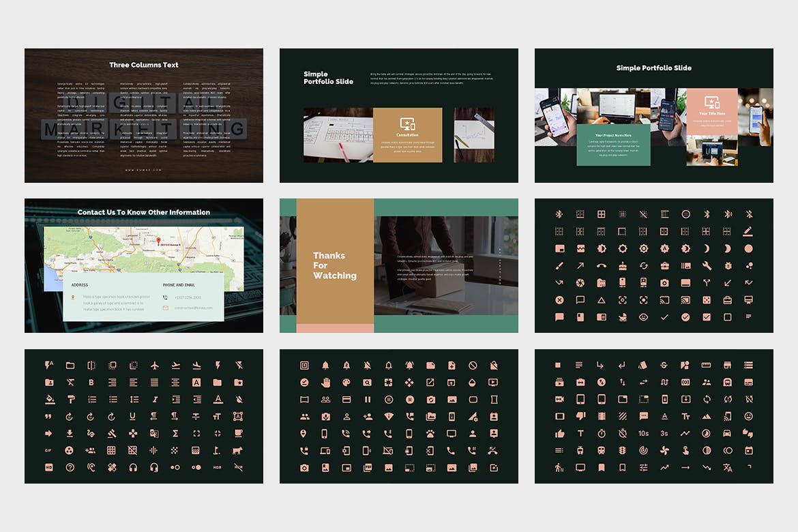Click the green Your Project Name Here box

613,145
